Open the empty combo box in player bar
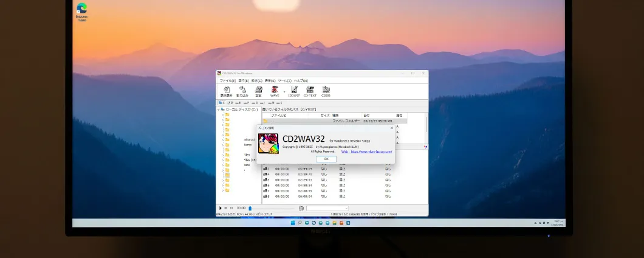 click(x=327, y=208)
